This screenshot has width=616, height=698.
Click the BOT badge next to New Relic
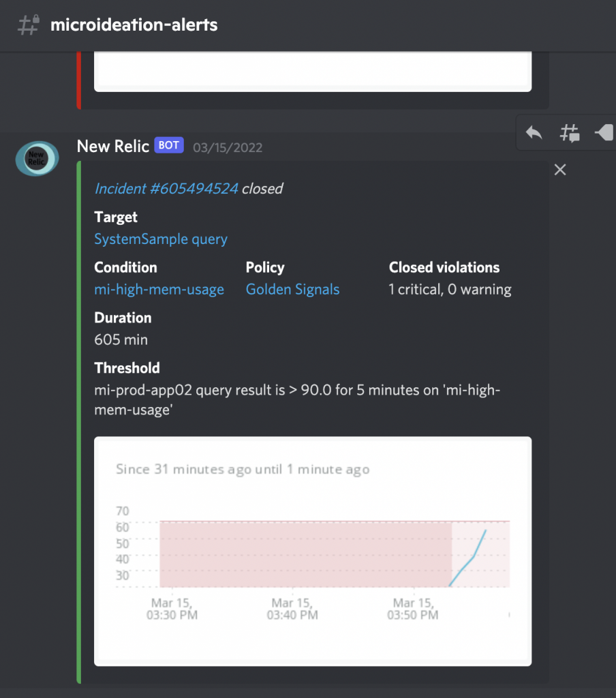pos(169,145)
